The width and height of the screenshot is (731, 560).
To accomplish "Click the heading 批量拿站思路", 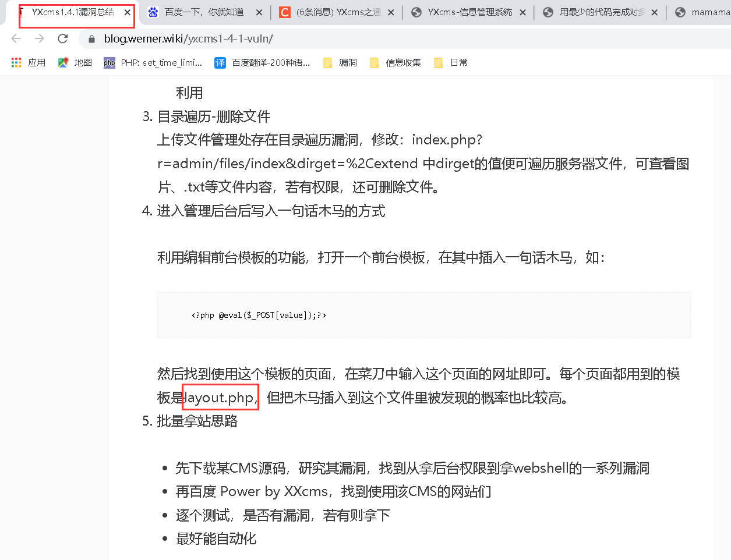I will tap(197, 421).
